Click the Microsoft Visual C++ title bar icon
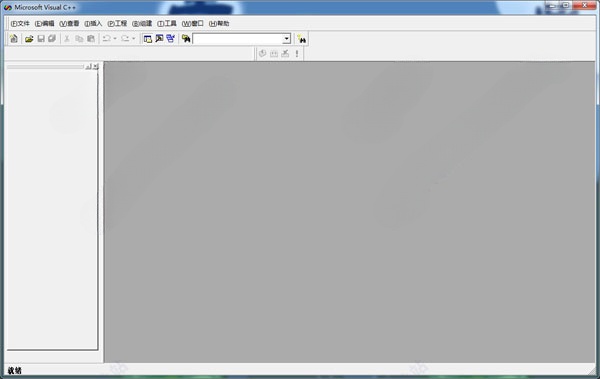Viewport: 600px width, 379px height. (x=8, y=7)
